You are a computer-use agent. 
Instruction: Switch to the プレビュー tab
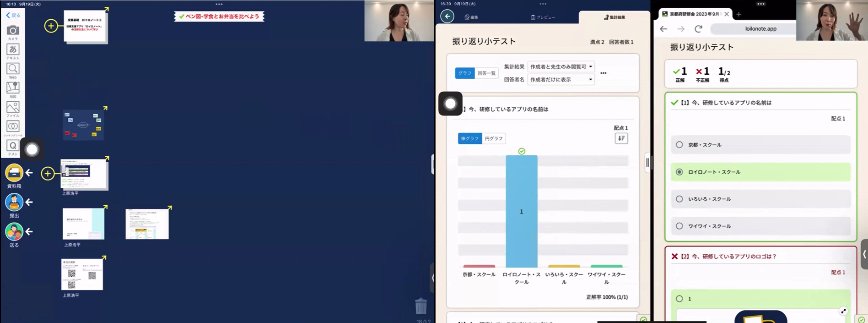tap(543, 17)
